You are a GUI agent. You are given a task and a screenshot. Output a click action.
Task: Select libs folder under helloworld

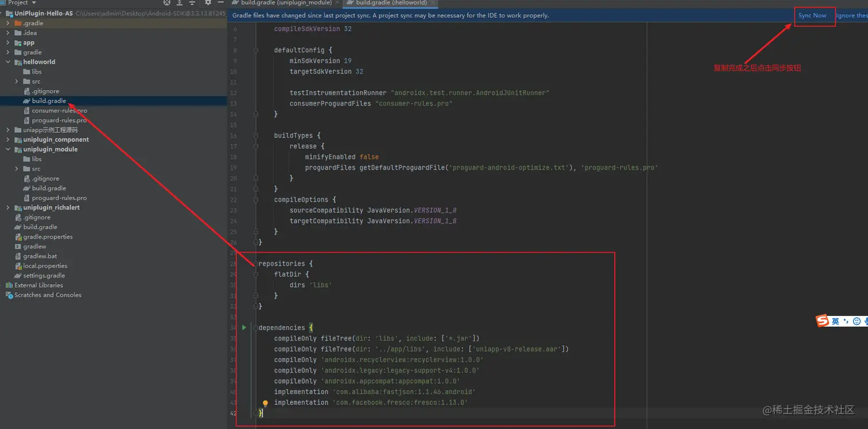tap(32, 72)
